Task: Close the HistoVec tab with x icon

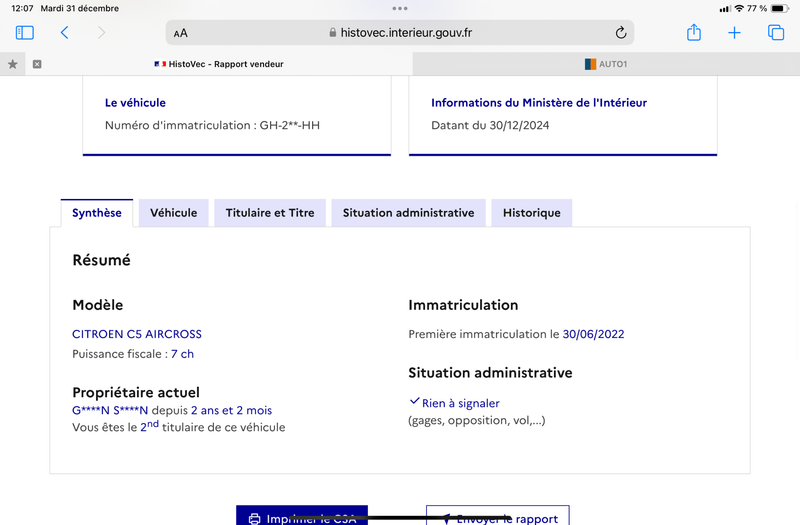Action: [x=37, y=64]
